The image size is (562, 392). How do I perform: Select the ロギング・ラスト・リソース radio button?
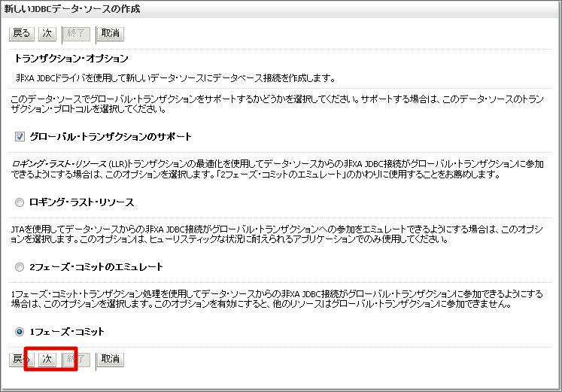(20, 202)
